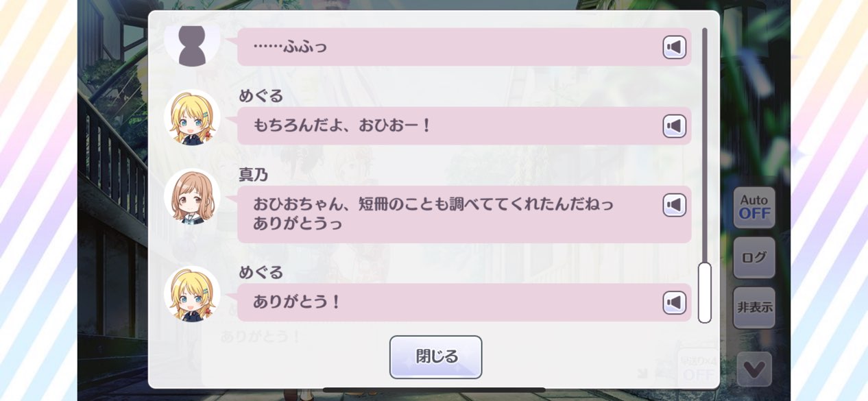Click the upper scrollbar track
868x401 pixels.
(704, 144)
